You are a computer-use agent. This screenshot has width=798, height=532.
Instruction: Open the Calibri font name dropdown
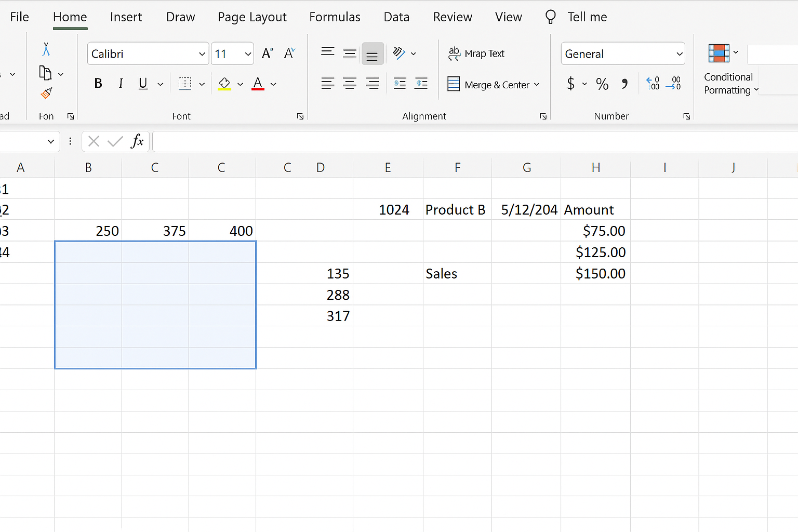(x=202, y=54)
